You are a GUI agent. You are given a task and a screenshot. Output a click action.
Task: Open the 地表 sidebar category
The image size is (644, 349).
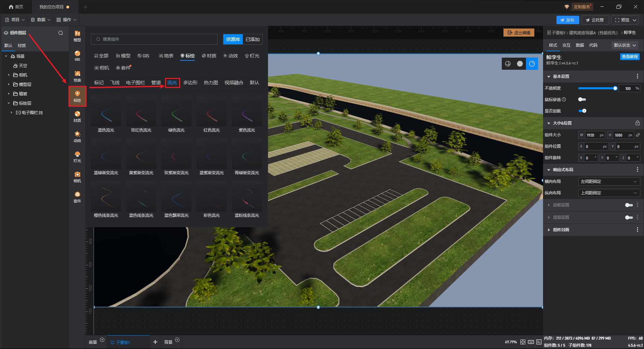pyautogui.click(x=77, y=76)
